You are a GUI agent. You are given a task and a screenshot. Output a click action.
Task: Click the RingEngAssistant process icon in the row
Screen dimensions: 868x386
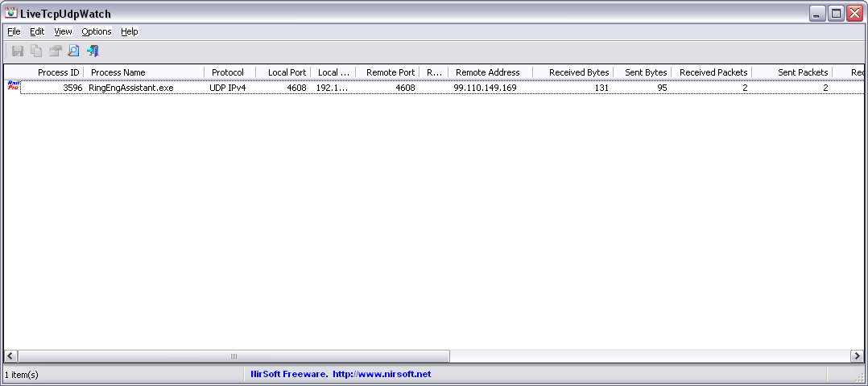click(x=13, y=88)
